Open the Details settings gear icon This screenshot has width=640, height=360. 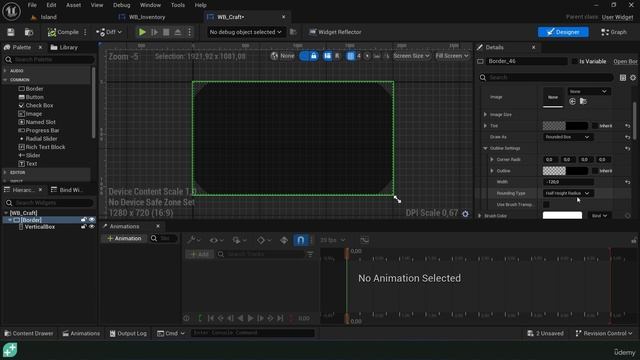coord(633,77)
